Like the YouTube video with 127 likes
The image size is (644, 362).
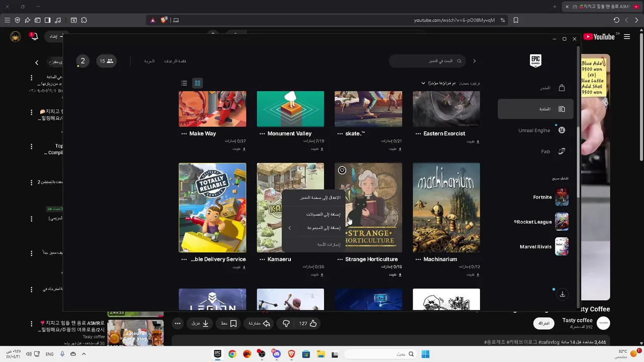308,323
